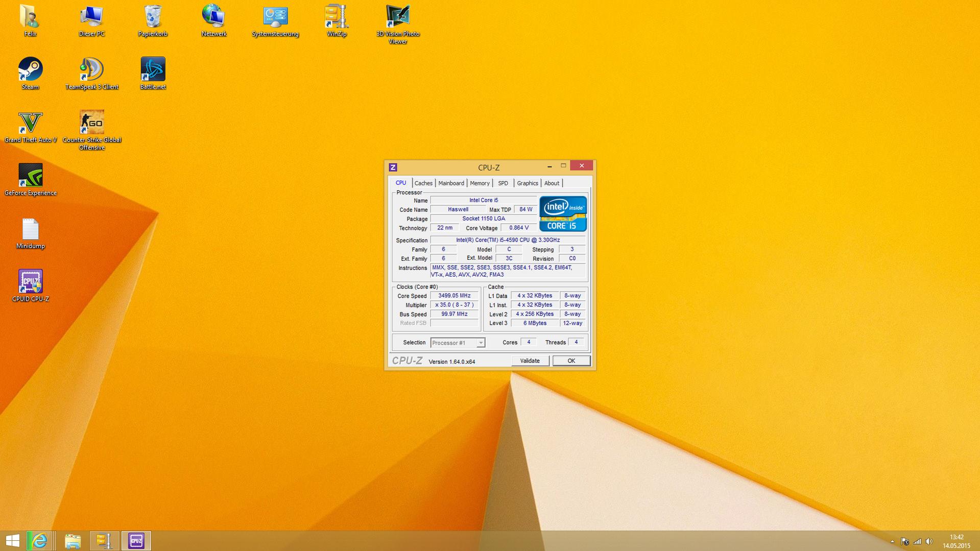
Task: Launch Counter-Strike Global Offensive shortcut
Action: [92, 130]
